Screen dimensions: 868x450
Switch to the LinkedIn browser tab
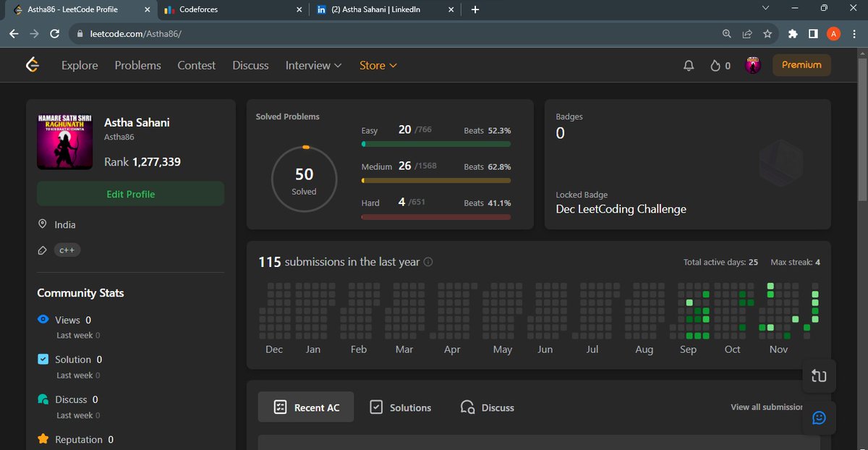[x=383, y=9]
